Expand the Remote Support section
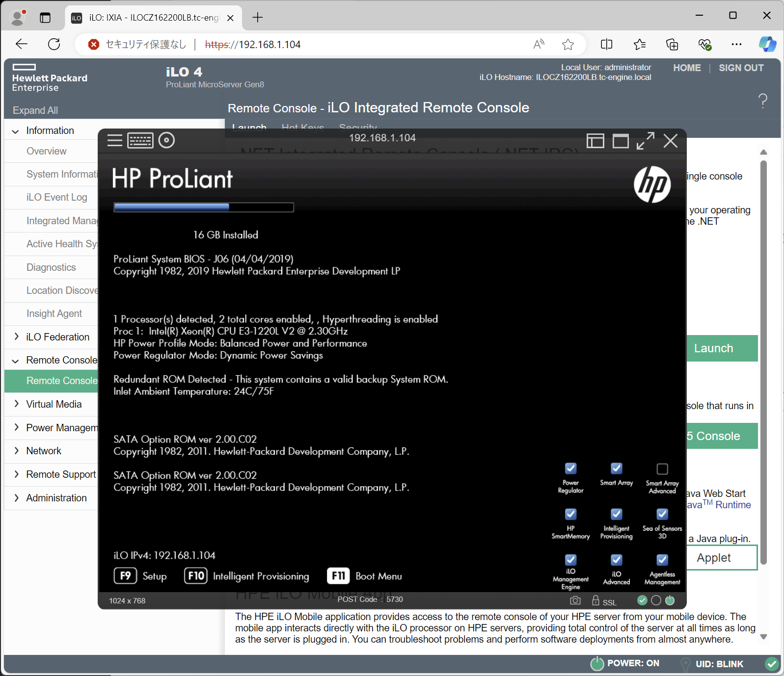784x676 pixels. (x=16, y=474)
